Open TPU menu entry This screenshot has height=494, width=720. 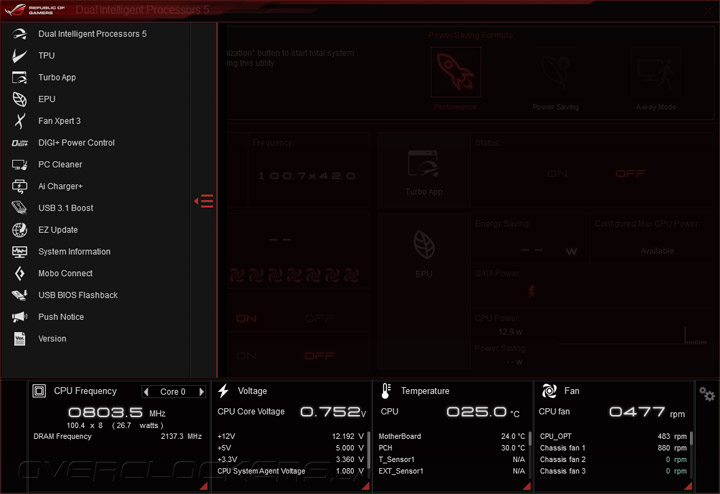click(46, 56)
